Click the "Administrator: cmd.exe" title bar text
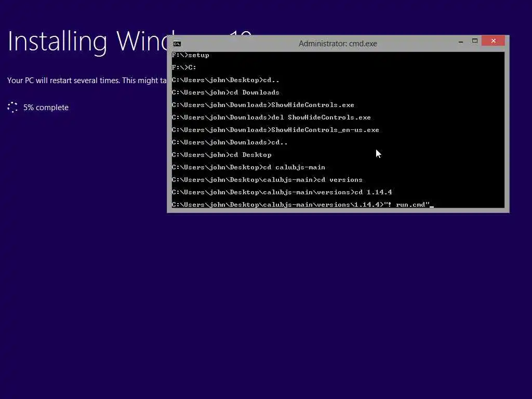The height and width of the screenshot is (399, 532). (338, 44)
